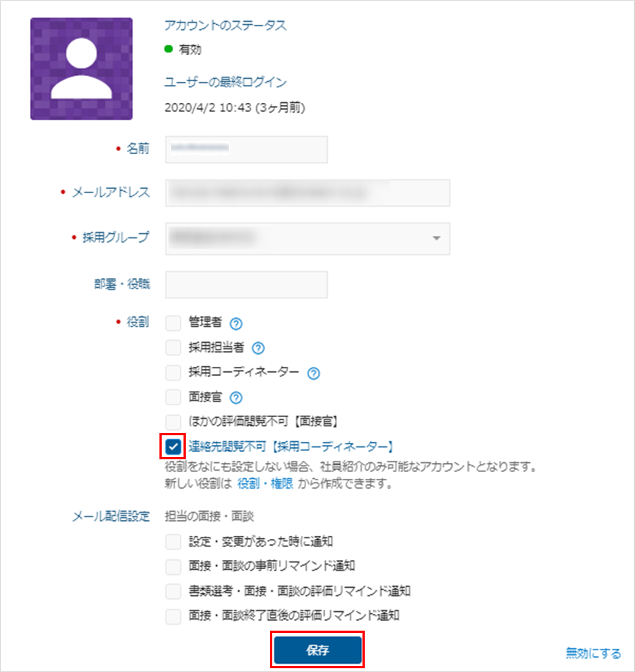The width and height of the screenshot is (635, 672).
Task: Focus the メールアドレス input field
Action: coord(308,193)
